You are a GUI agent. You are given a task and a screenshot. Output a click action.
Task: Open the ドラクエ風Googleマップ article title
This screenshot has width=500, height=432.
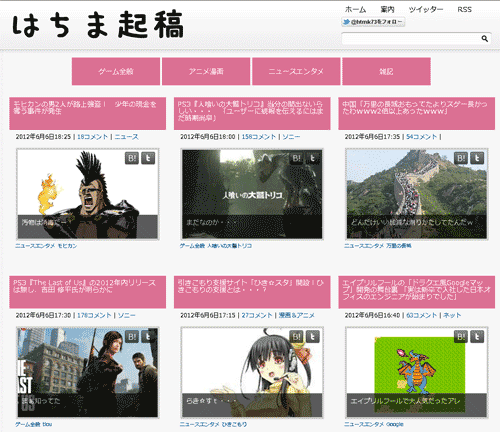click(x=416, y=290)
